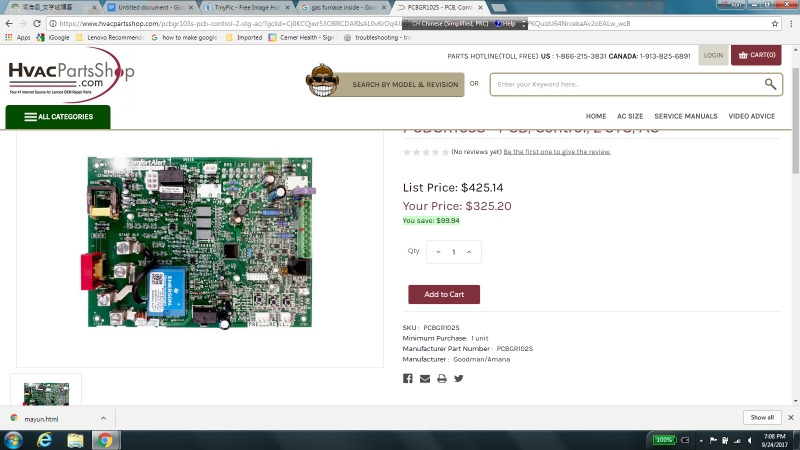Open the first review link
Image resolution: width=800 pixels, height=450 pixels.
pyautogui.click(x=557, y=152)
